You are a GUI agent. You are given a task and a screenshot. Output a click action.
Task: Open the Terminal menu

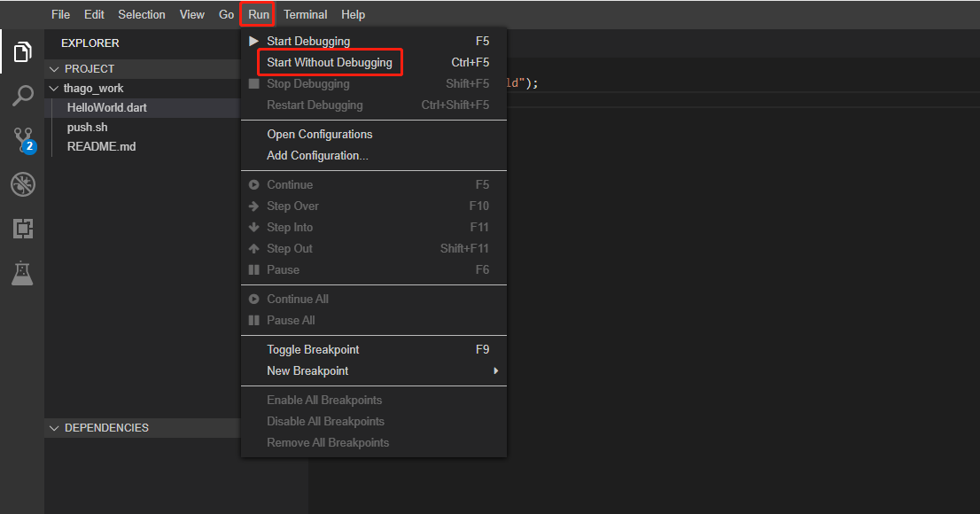pos(305,14)
